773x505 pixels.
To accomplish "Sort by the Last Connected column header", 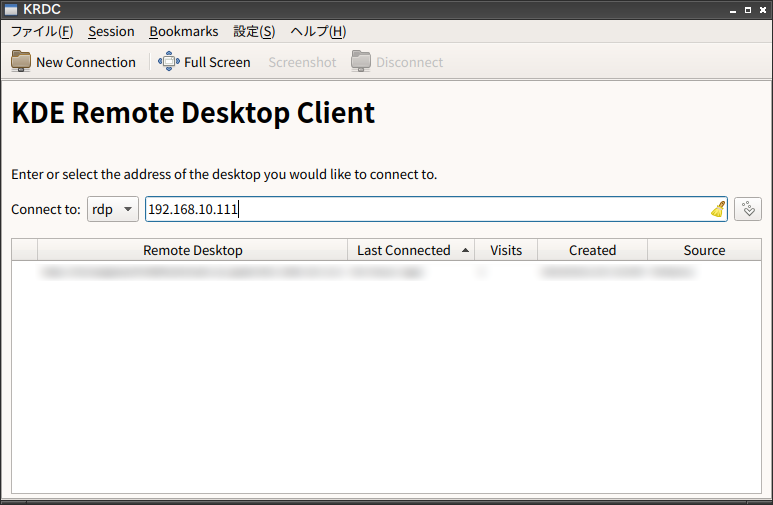I will (x=411, y=250).
